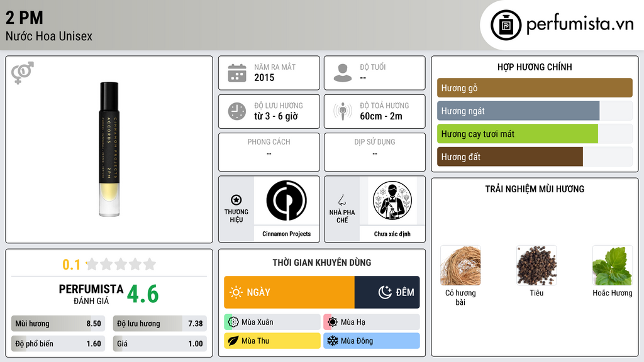Click the Chưa xác định perfumer label

[x=392, y=234]
